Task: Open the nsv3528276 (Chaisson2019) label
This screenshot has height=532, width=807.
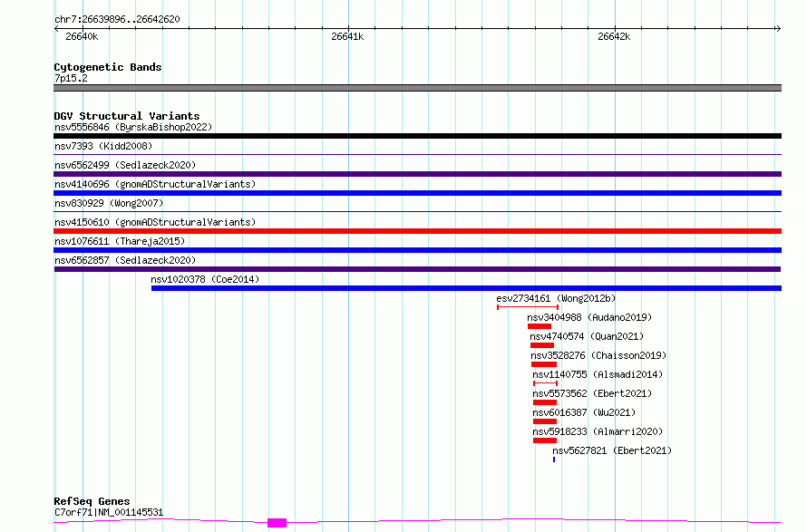Action: pyautogui.click(x=598, y=355)
